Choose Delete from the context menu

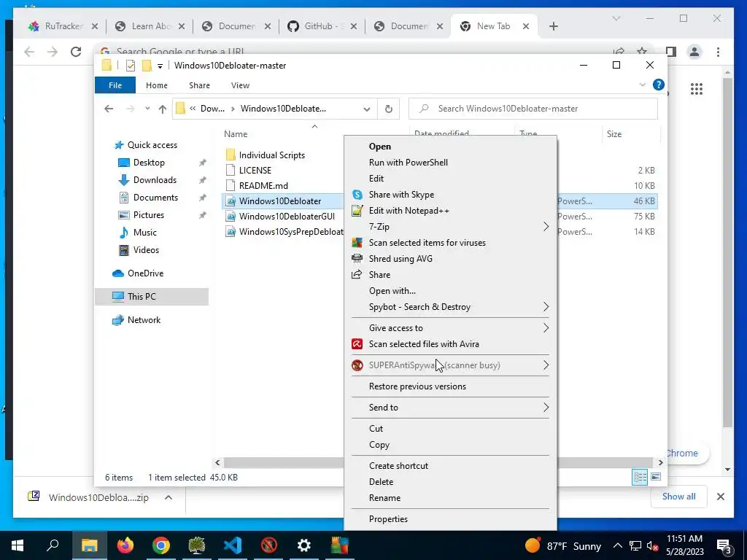point(381,482)
